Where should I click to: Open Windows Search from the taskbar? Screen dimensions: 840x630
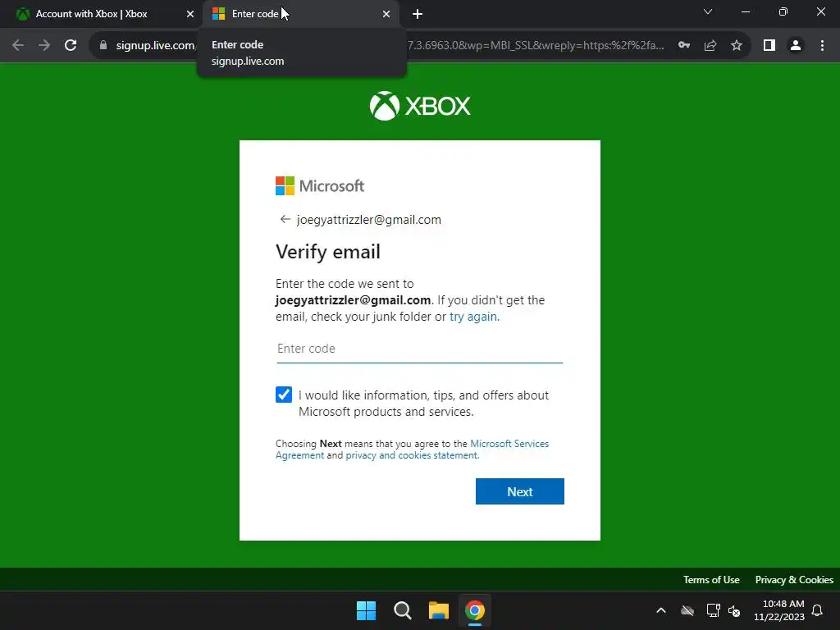point(402,610)
